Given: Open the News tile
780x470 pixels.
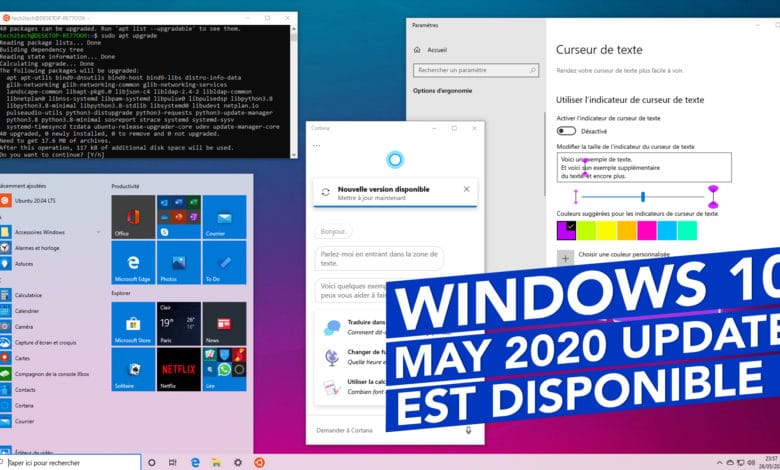Looking at the screenshot, I should coord(224,323).
